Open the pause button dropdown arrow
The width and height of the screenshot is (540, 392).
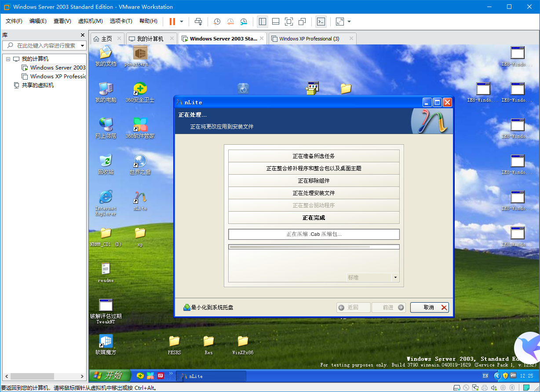tap(182, 21)
